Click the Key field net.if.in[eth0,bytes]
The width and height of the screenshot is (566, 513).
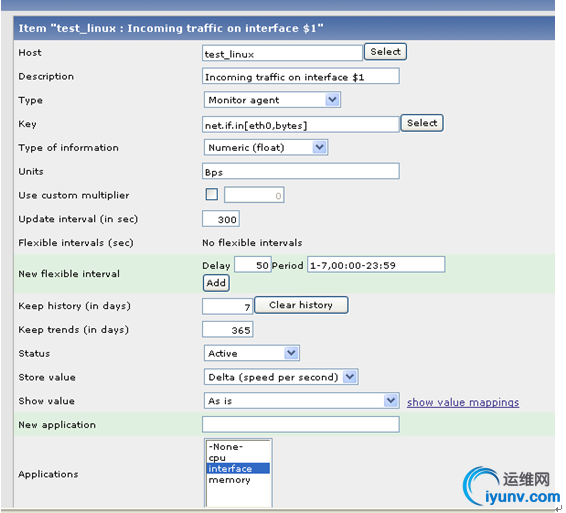pyautogui.click(x=301, y=125)
